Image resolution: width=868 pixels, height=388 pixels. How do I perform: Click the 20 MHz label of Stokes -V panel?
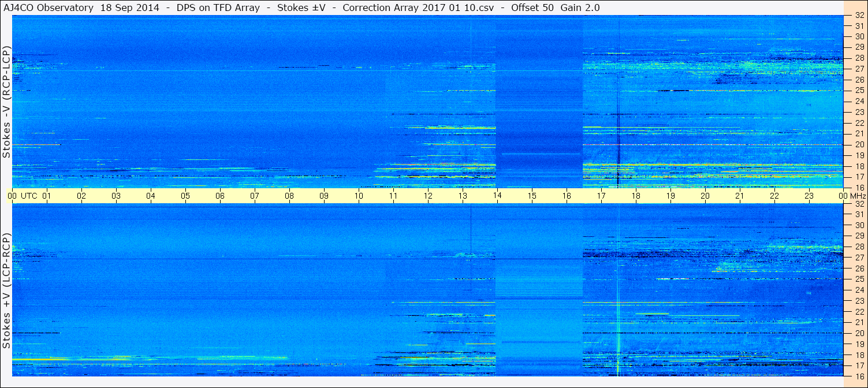[x=859, y=144]
